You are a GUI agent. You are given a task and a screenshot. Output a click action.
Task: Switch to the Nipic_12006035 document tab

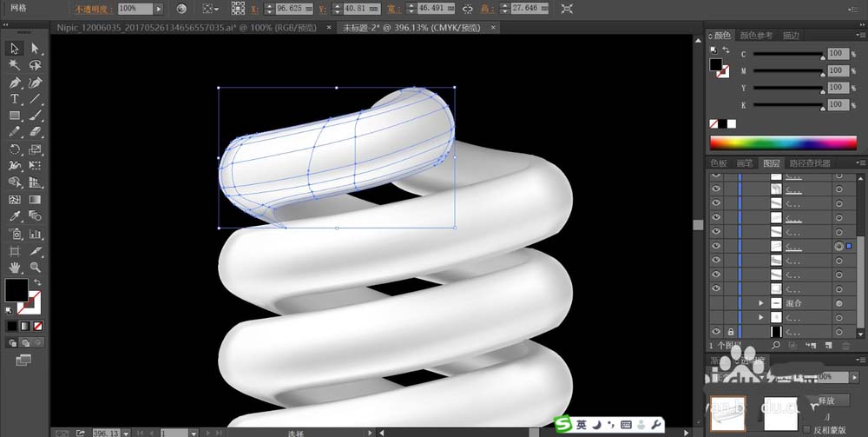pos(186,27)
